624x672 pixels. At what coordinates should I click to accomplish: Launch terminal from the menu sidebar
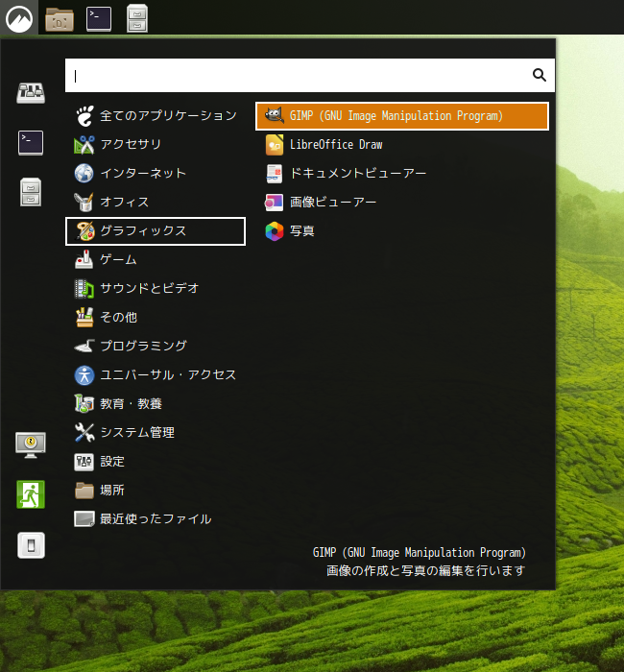pos(31,143)
